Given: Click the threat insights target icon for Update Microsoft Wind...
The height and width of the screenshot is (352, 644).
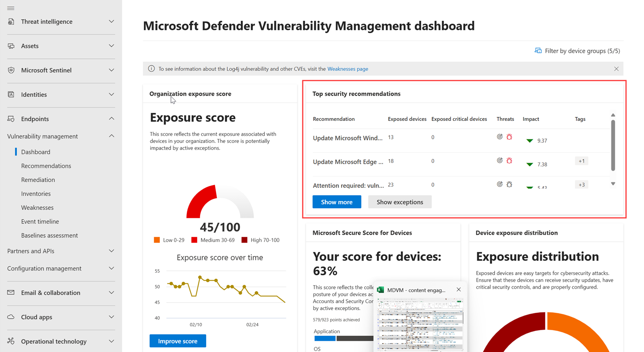Looking at the screenshot, I should pyautogui.click(x=500, y=137).
